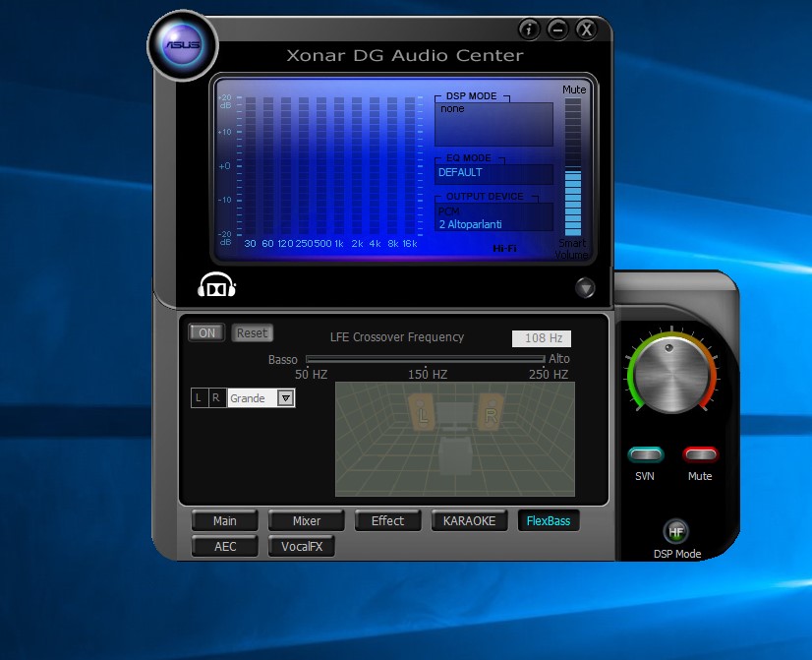Click the 1k equalizer band column
This screenshot has height=660, width=812.
pos(339,166)
